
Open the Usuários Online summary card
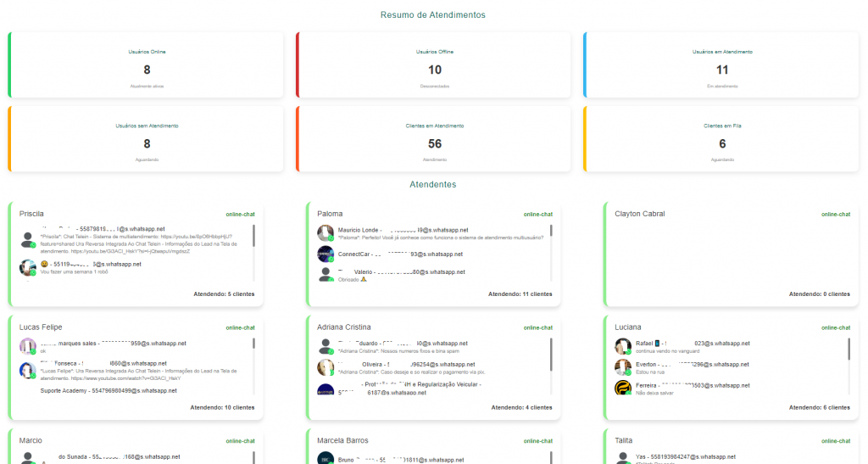tap(146, 64)
